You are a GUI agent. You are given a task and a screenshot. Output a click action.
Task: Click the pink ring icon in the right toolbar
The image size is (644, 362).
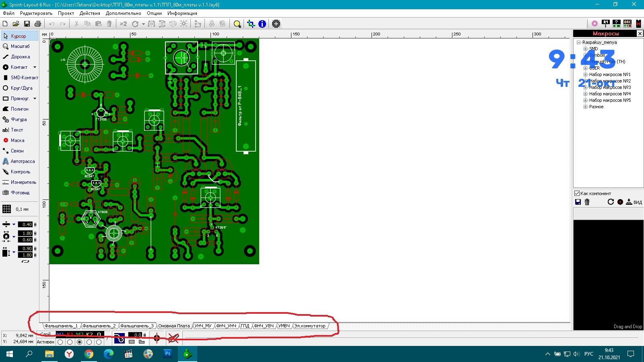click(x=594, y=24)
